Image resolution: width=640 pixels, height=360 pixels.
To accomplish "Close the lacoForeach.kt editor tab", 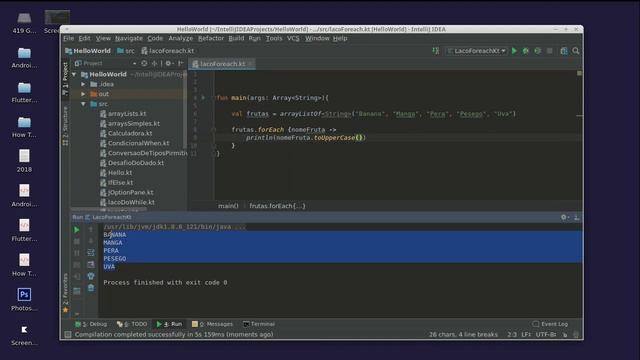I will point(251,64).
